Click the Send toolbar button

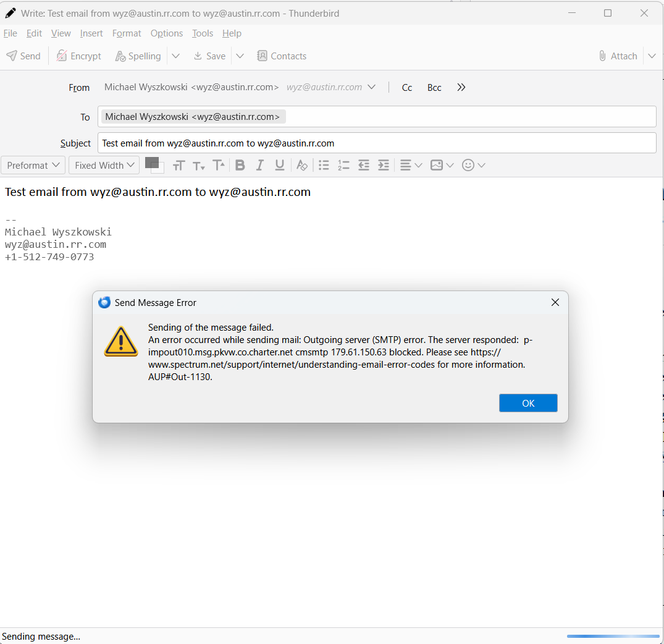point(23,56)
